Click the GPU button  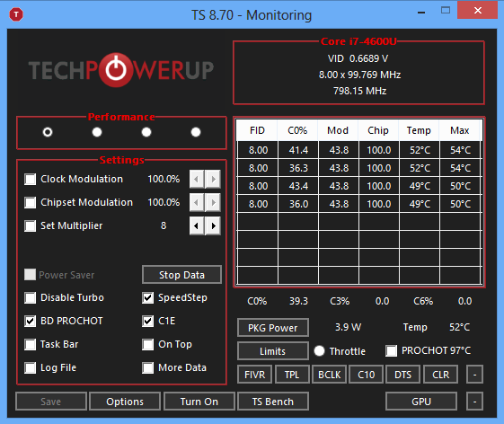[x=421, y=402]
